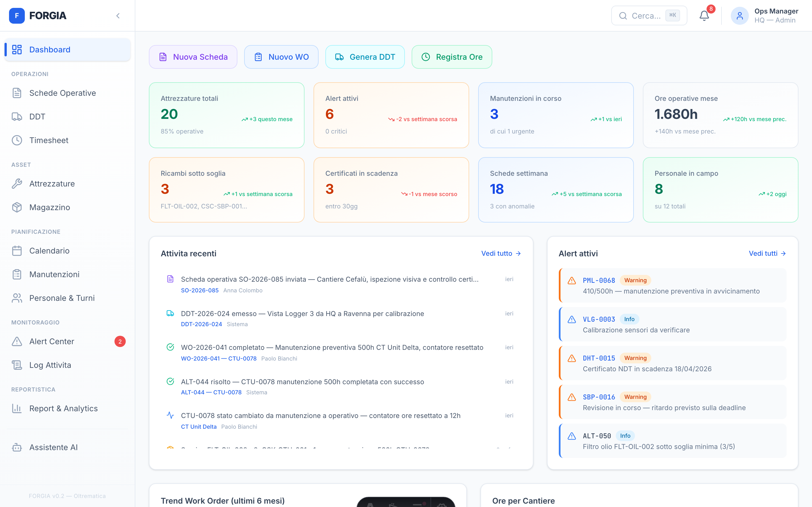Select Attrezzature under ASSET
This screenshot has width=812, height=507.
pyautogui.click(x=52, y=184)
